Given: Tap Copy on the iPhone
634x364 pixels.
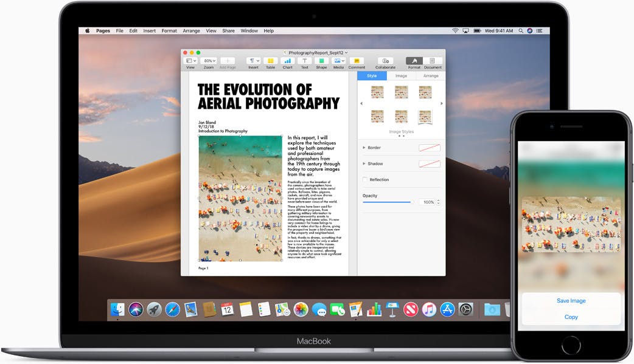Looking at the screenshot, I should pos(571,317).
